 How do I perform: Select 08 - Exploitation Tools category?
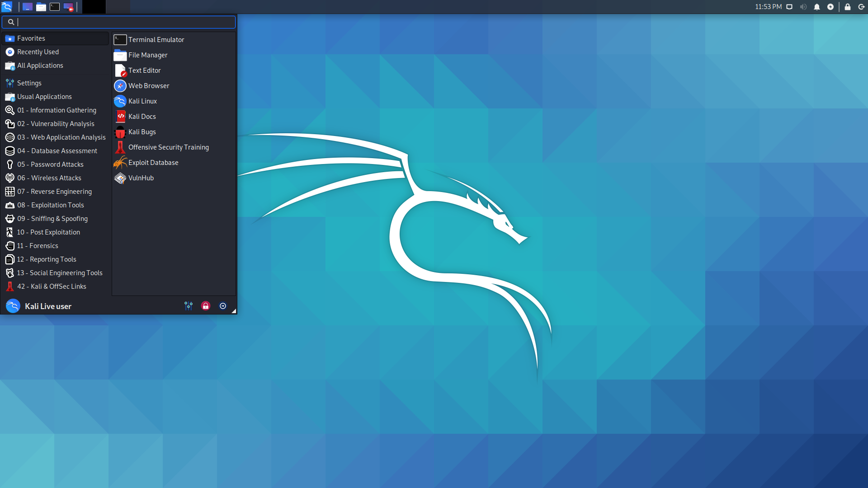pyautogui.click(x=56, y=205)
